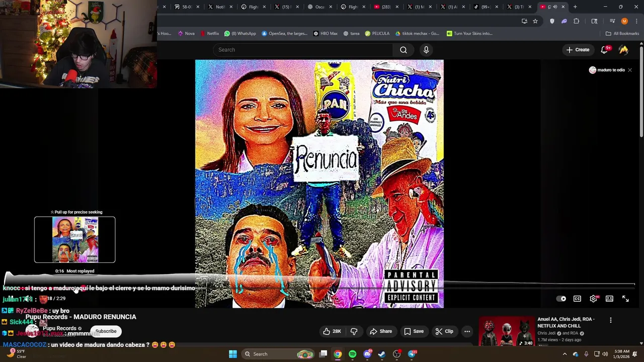Image resolution: width=644 pixels, height=362 pixels.
Task: Show hidden system tray icons
Action: coord(565,354)
